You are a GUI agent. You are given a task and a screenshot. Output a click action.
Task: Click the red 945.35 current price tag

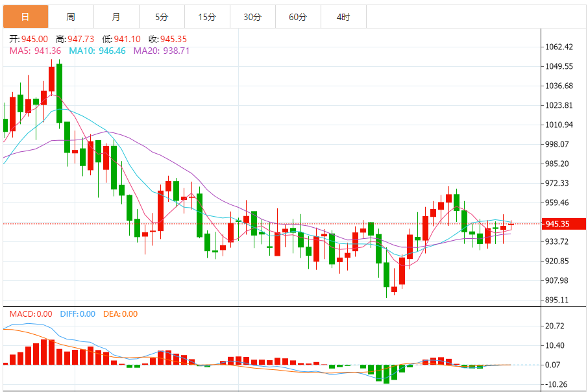pyautogui.click(x=563, y=224)
